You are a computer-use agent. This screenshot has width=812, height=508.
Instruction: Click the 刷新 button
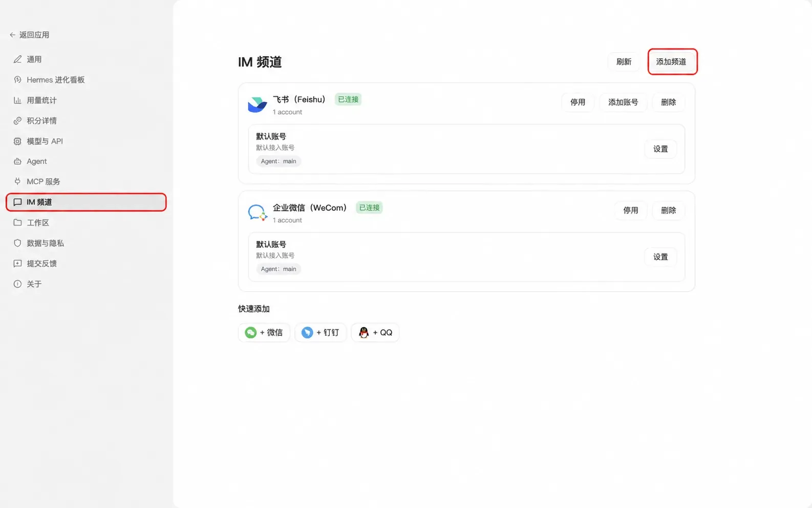tap(624, 62)
